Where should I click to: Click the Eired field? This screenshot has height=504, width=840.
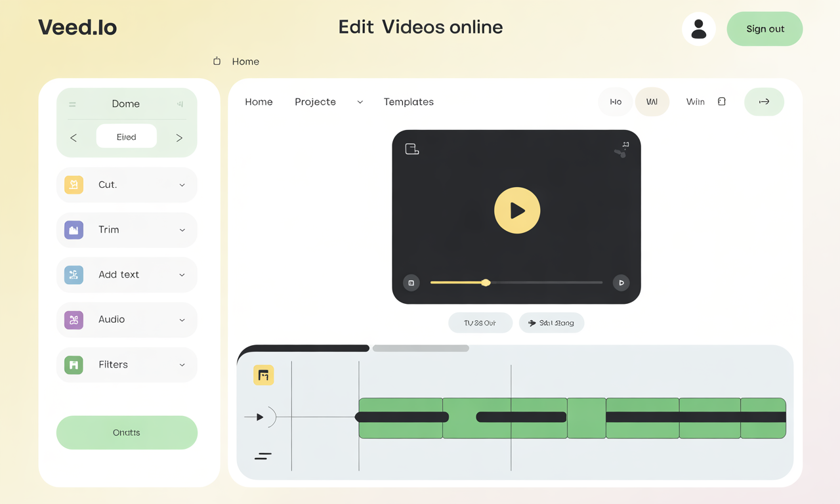pos(127,137)
